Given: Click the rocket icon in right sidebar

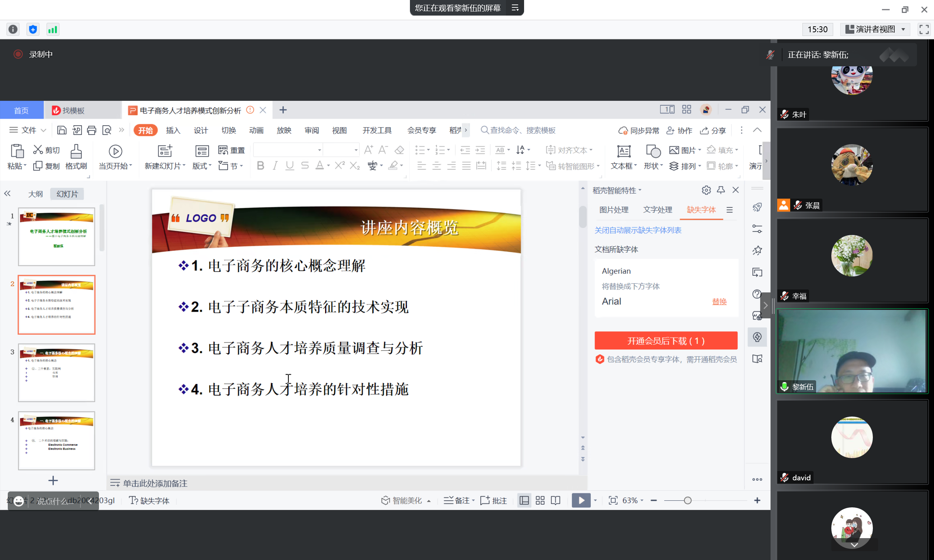Looking at the screenshot, I should 757,207.
